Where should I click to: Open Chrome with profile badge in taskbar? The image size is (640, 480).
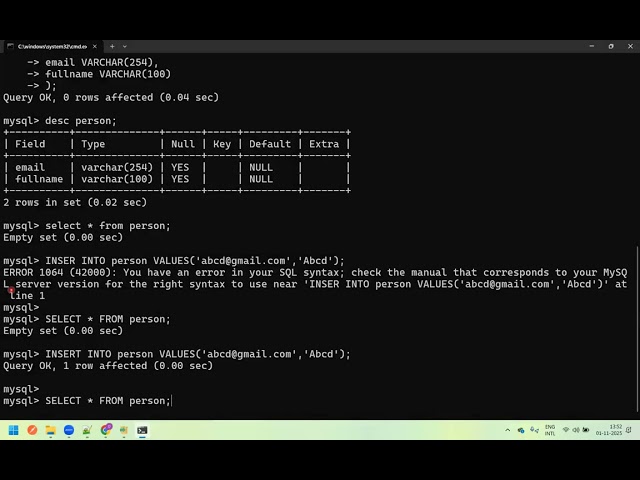(x=106, y=430)
